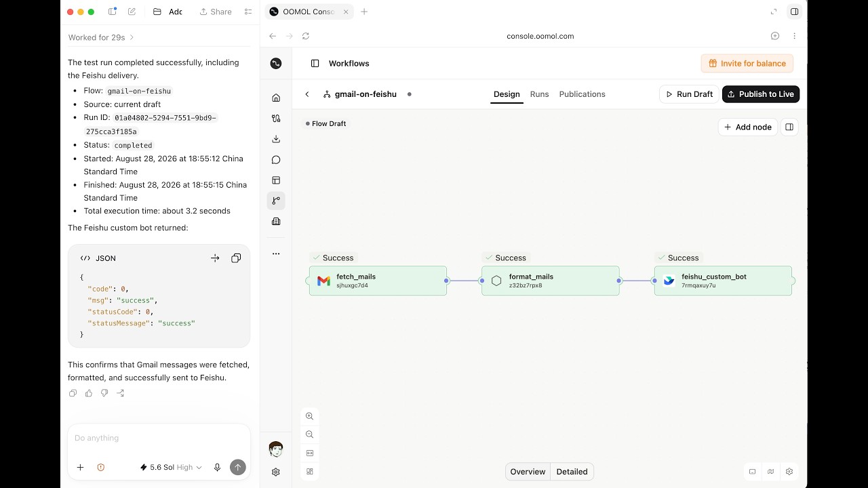Click the Add node button
Screen dimensions: 868x488
(x=748, y=127)
